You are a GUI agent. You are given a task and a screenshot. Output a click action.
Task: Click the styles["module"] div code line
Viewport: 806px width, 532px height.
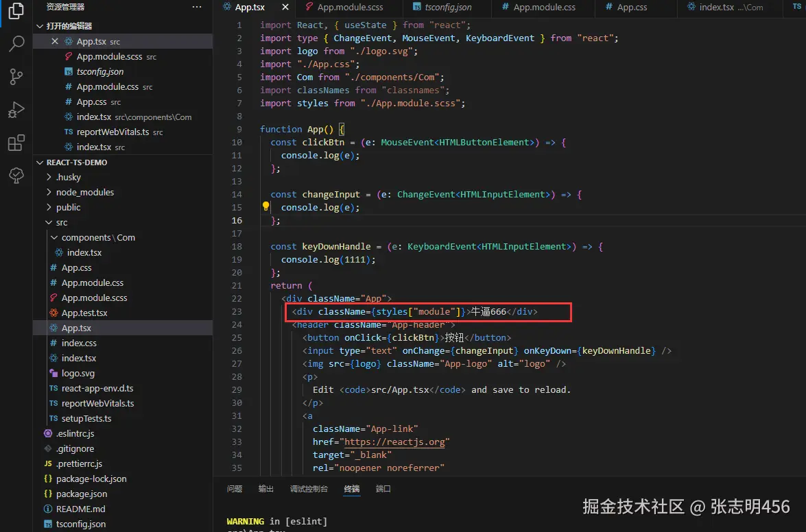click(x=414, y=312)
